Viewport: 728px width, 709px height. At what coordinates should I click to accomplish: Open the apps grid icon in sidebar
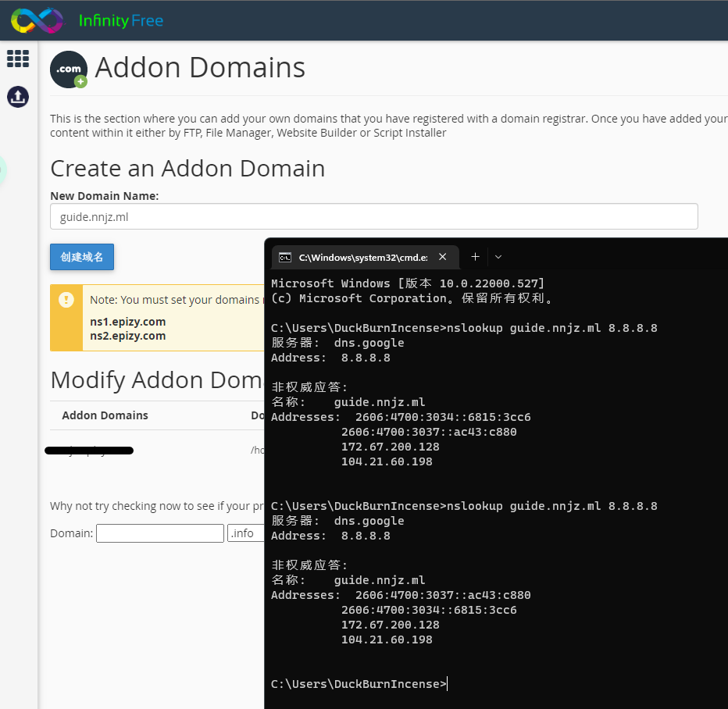tap(18, 59)
